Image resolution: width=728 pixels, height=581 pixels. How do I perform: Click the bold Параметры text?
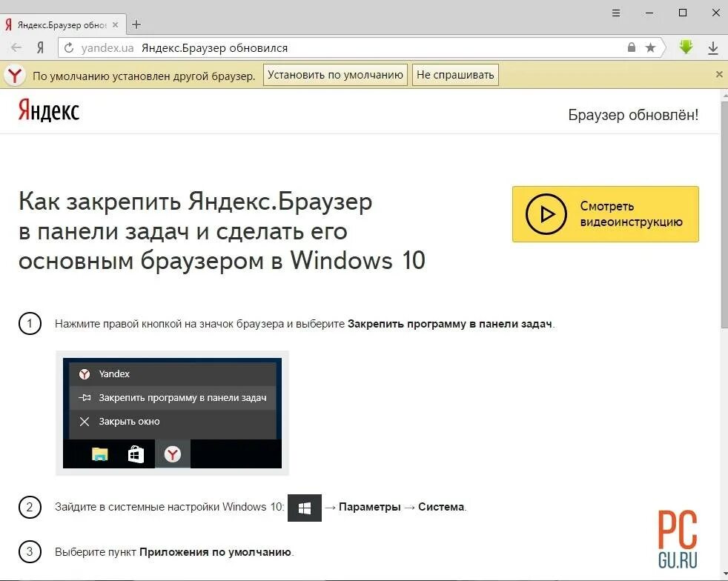coord(370,507)
